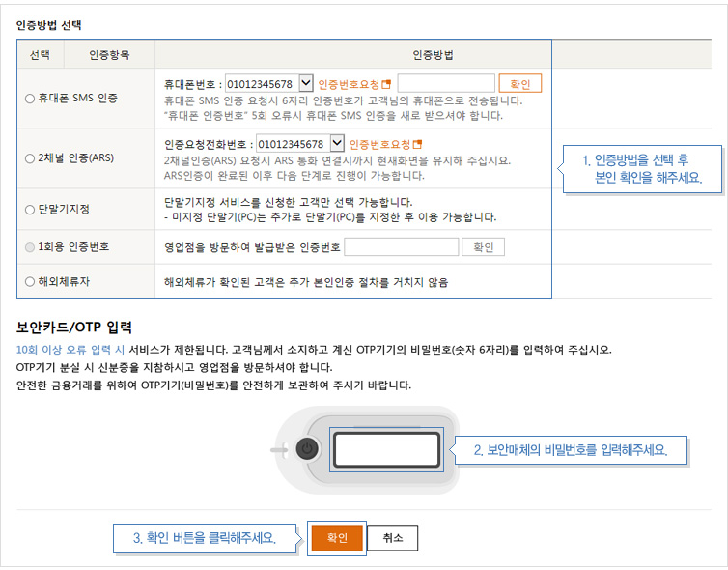Click popup icon beside SMS 인증번호요청
Screen dimensions: 728x570
point(387,84)
